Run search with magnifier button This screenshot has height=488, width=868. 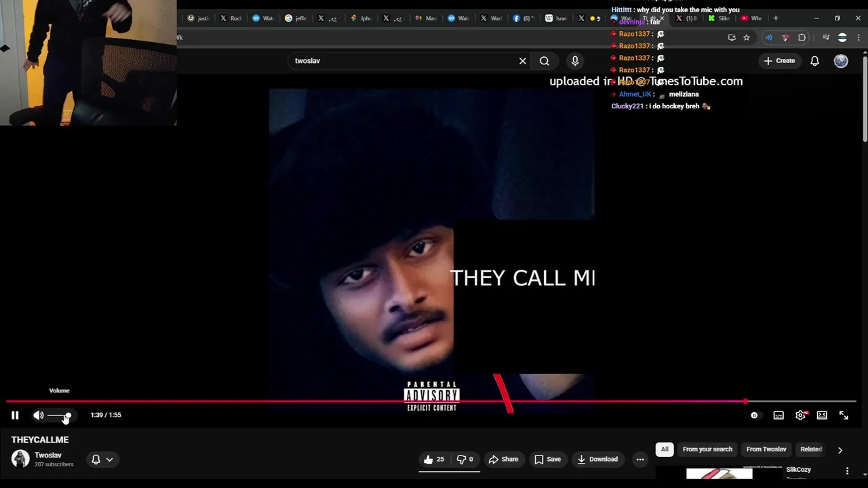545,61
